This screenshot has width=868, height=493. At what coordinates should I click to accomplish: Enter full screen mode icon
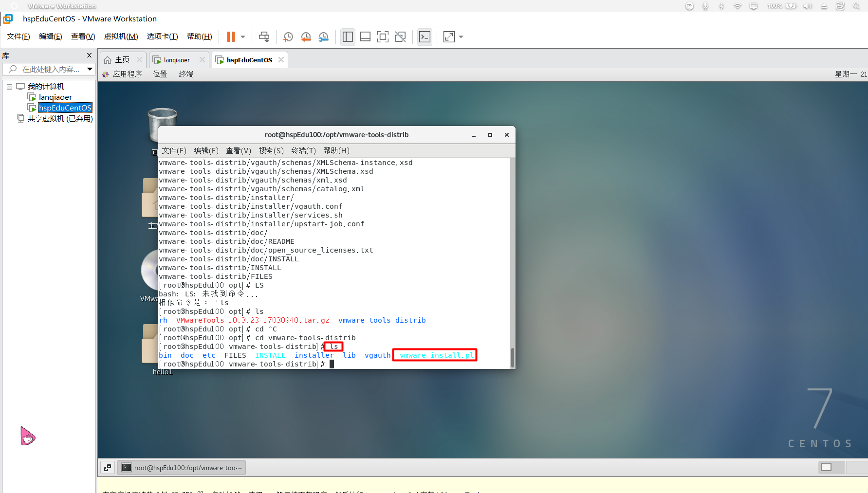click(383, 37)
